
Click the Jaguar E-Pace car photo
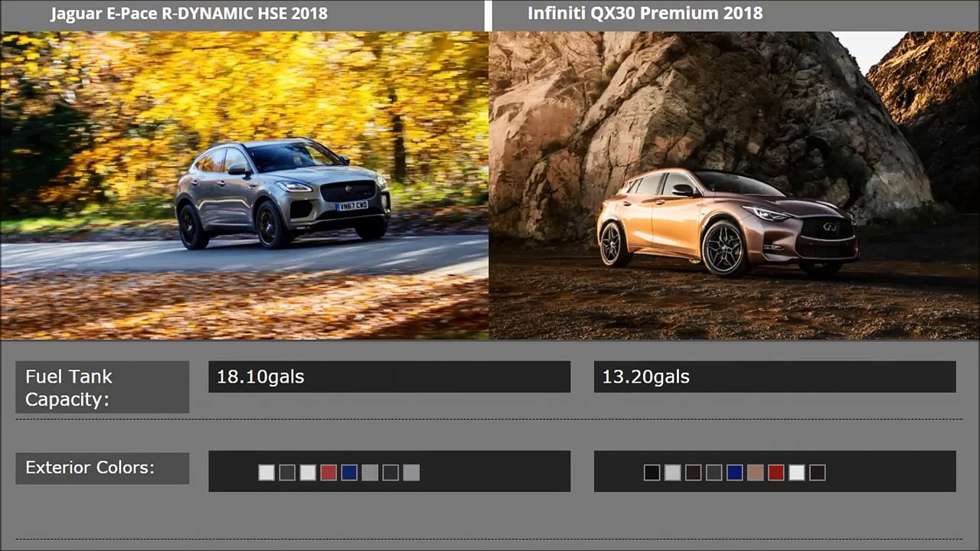pos(244,185)
